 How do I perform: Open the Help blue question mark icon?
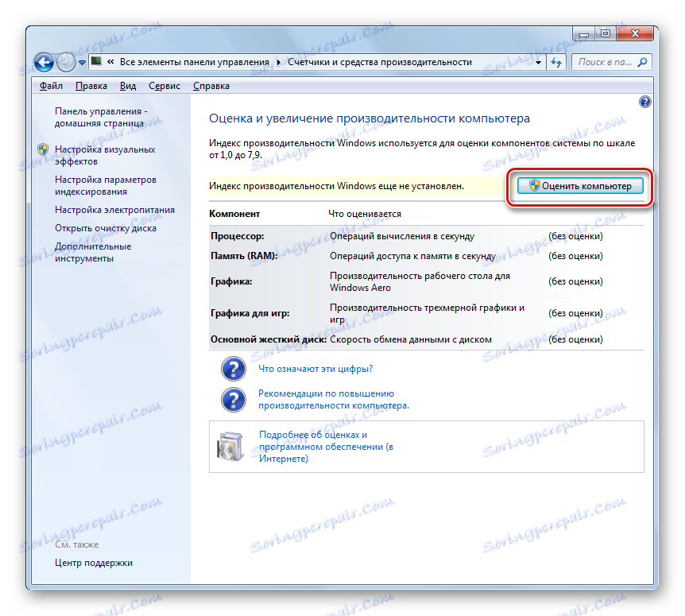click(644, 102)
